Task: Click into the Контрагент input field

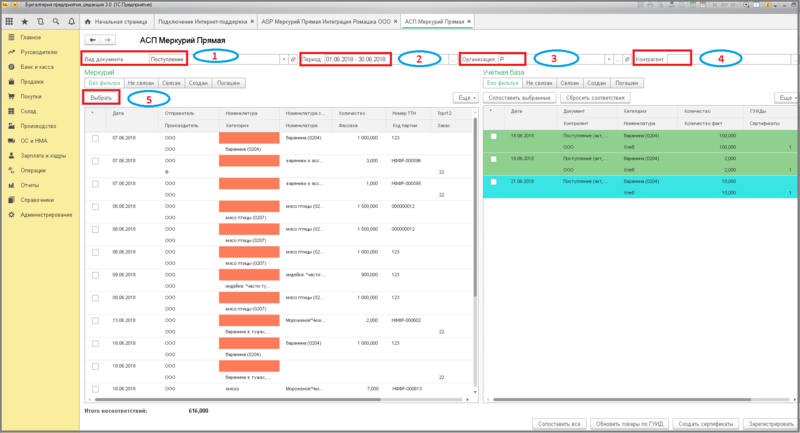Action: click(x=678, y=60)
